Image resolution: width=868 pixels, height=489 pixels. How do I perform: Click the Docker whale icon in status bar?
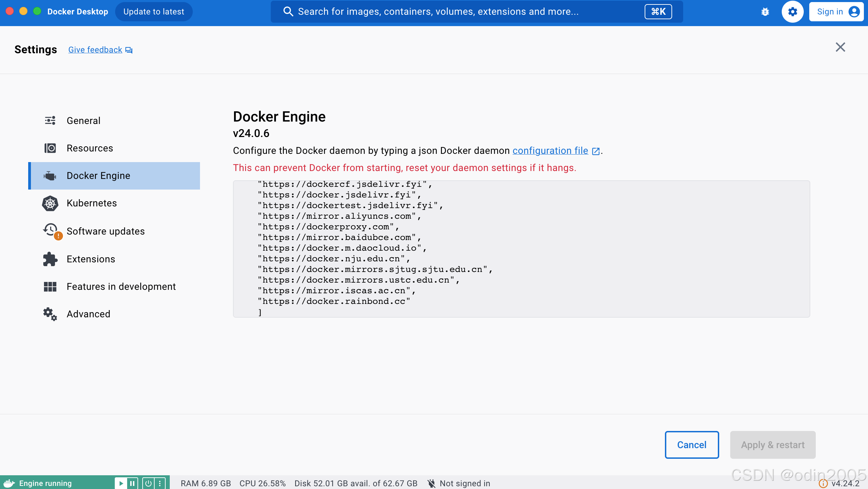coord(9,483)
